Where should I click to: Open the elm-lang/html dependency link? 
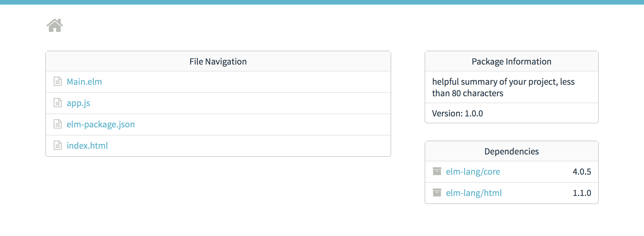474,193
